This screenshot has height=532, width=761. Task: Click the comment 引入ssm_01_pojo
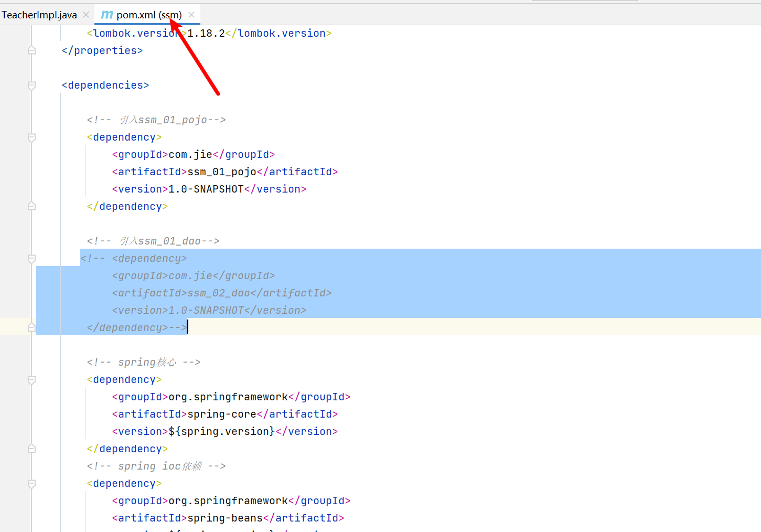[x=156, y=120]
